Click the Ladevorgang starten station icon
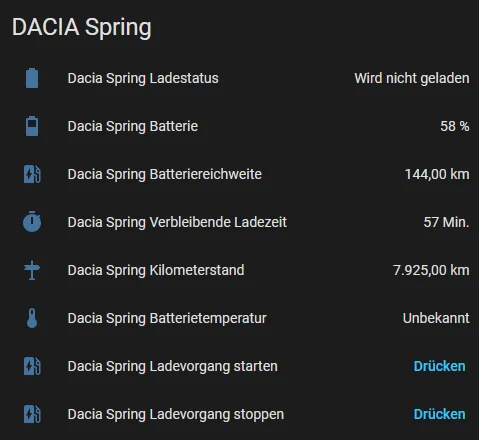This screenshot has height=440, width=479. coord(32,366)
